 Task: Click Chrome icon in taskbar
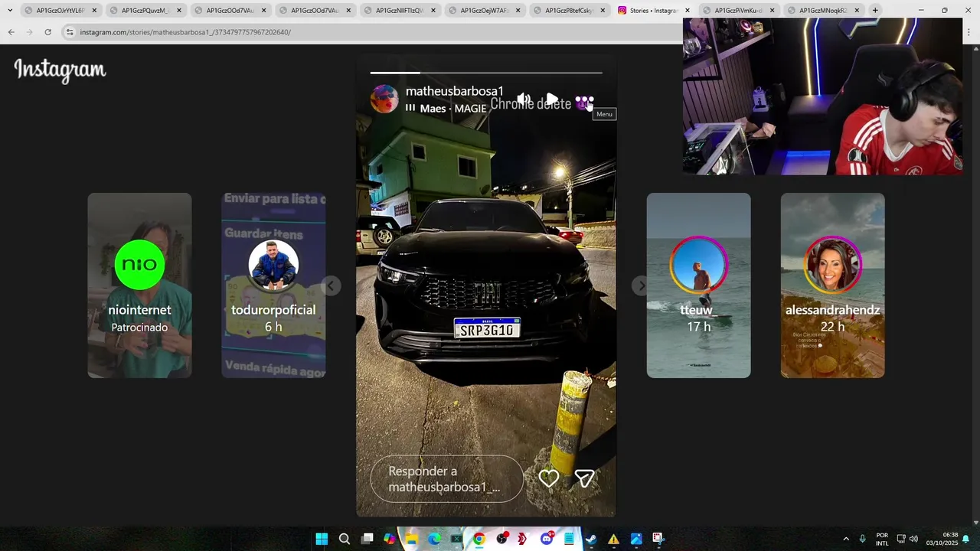pyautogui.click(x=479, y=539)
